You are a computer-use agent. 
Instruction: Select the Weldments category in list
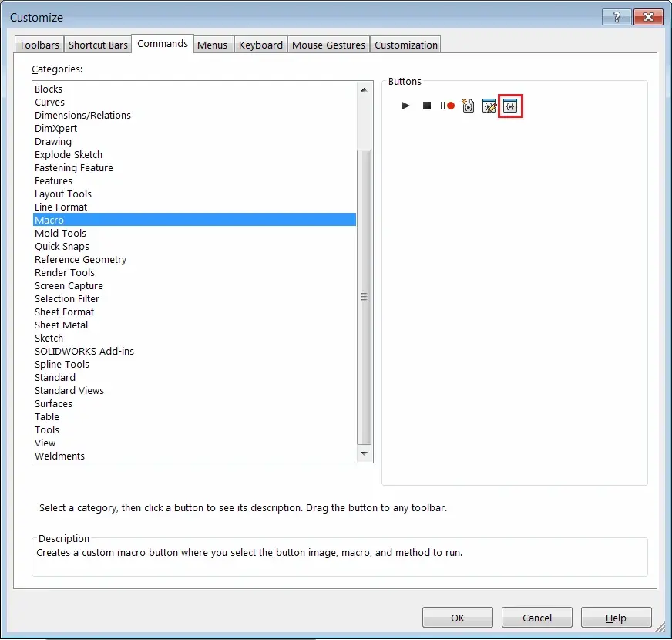(x=194, y=456)
